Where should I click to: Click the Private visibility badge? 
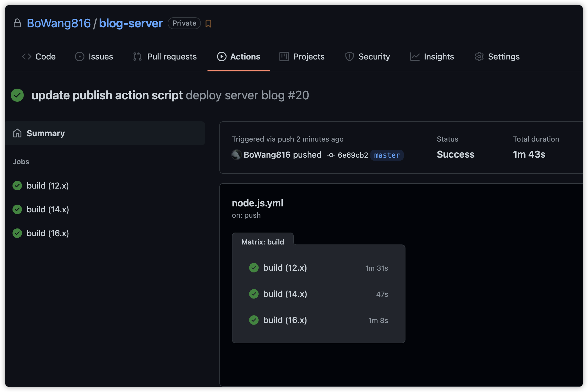(x=184, y=23)
